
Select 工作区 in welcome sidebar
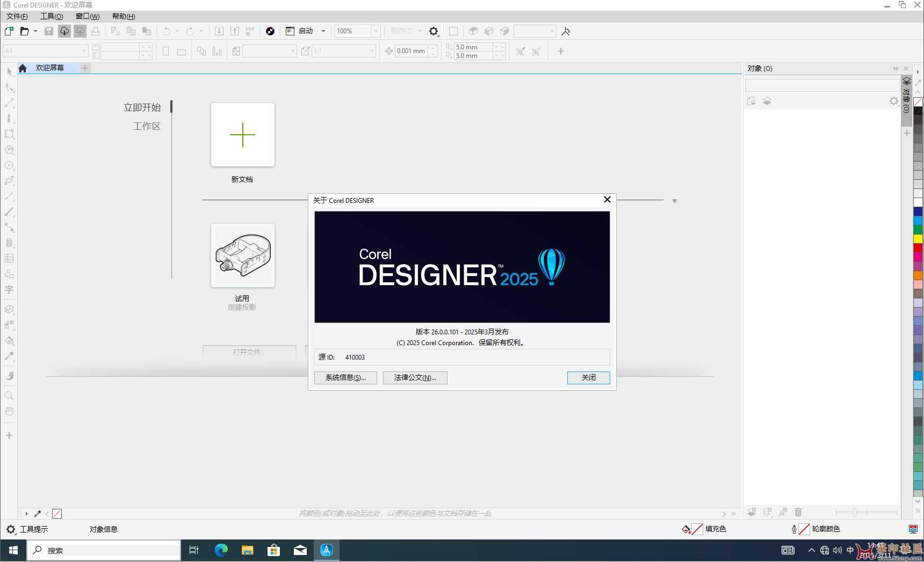(x=147, y=126)
